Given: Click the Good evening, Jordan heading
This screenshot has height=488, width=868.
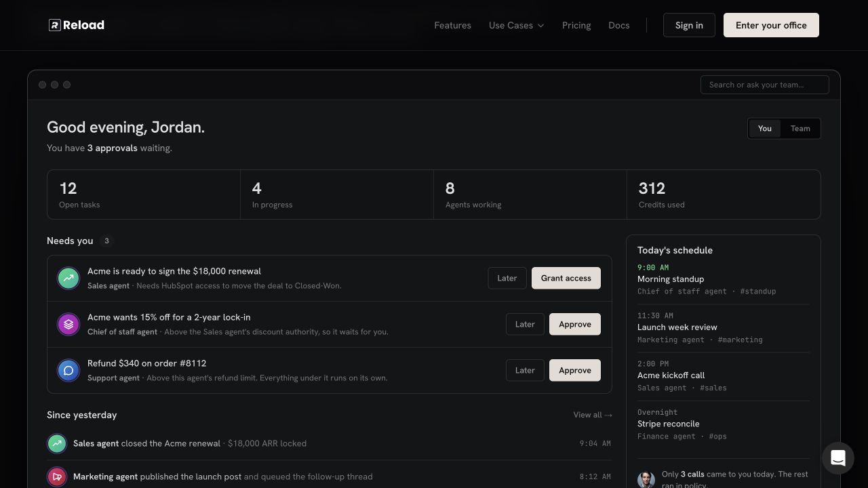Looking at the screenshot, I should [x=125, y=127].
